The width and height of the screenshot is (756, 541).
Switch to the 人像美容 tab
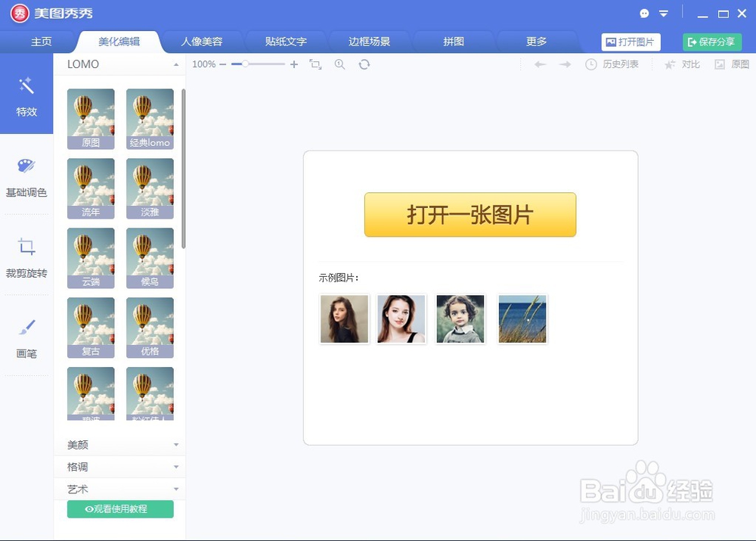click(202, 42)
